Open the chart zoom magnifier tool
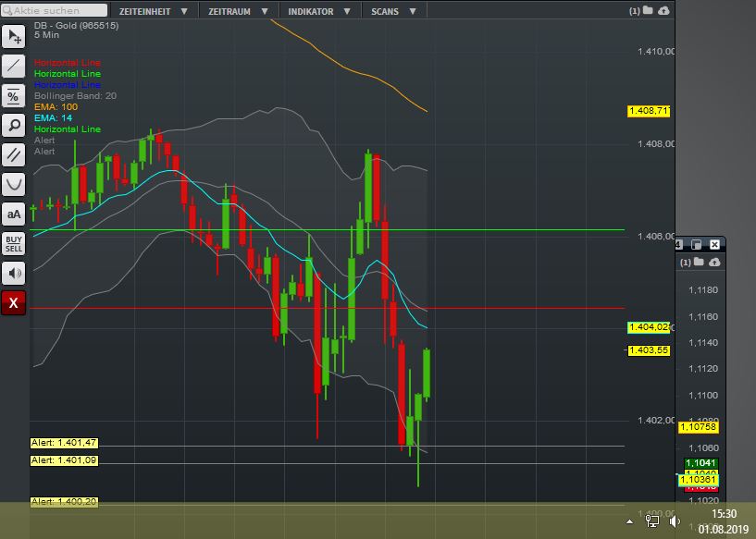Image resolution: width=756 pixels, height=539 pixels. [x=12, y=125]
